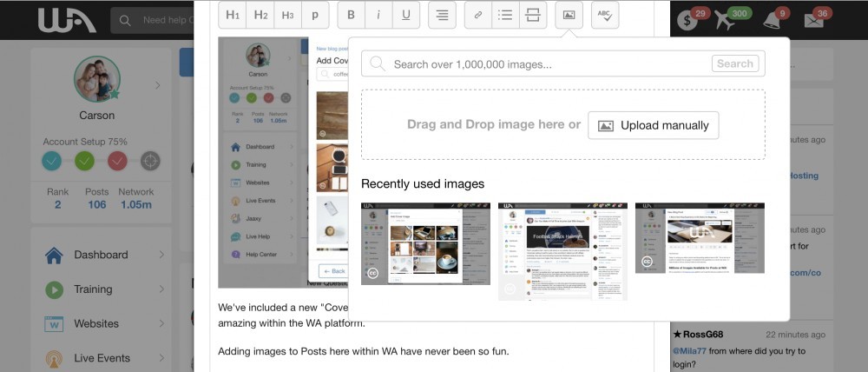Screen dimensions: 868x372
Task: Click the Rank 2 stat
Action: 57,198
